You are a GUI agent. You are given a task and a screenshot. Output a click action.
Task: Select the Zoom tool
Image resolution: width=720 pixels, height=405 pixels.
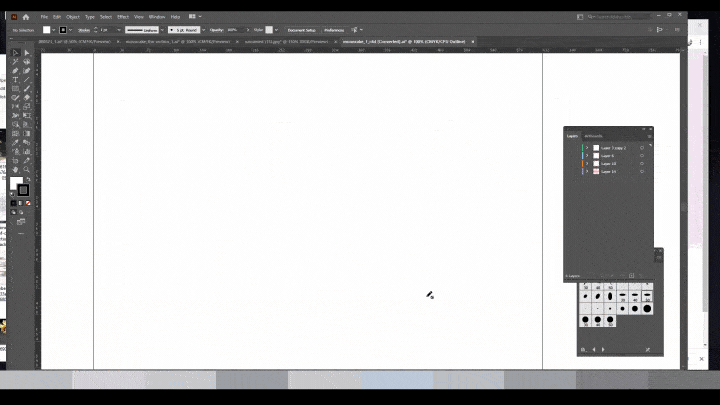(x=27, y=169)
